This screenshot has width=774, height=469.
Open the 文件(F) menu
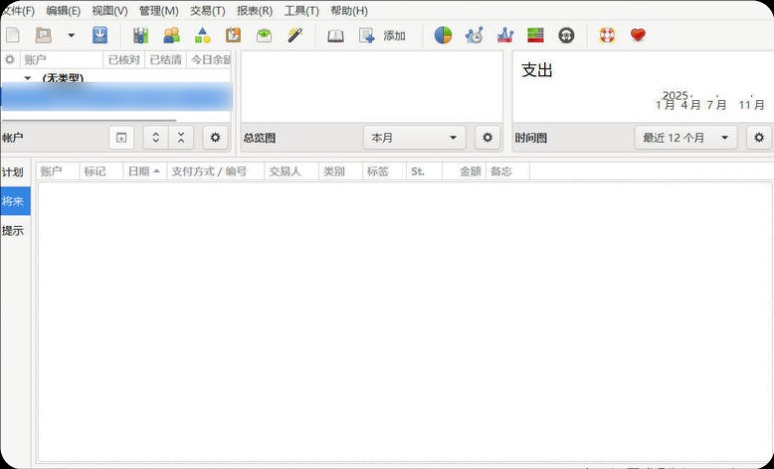click(18, 11)
